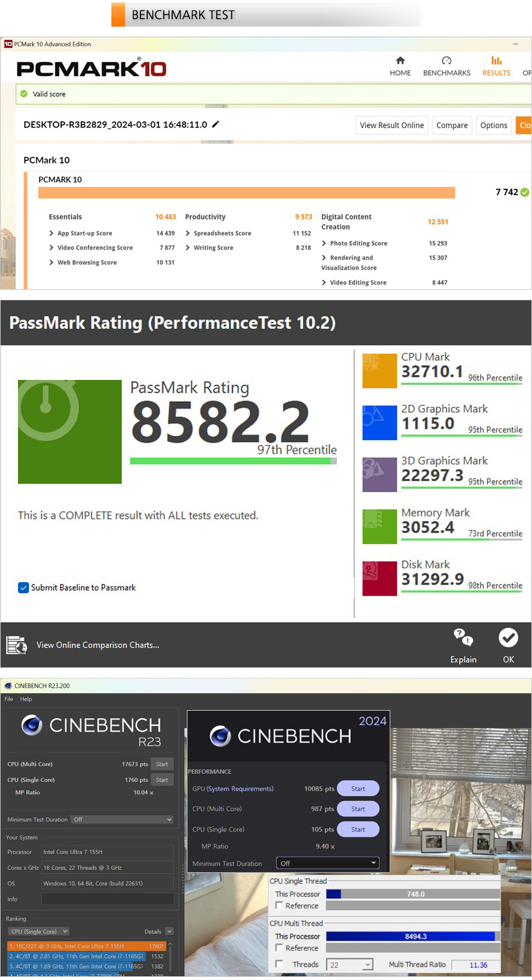The height and width of the screenshot is (980, 532).
Task: Click the benchmarks gauge icon
Action: click(x=447, y=60)
